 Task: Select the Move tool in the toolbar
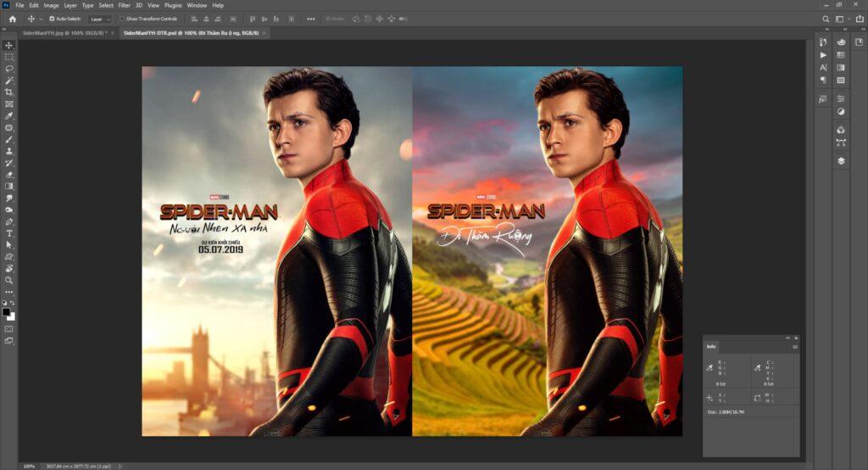(9, 45)
